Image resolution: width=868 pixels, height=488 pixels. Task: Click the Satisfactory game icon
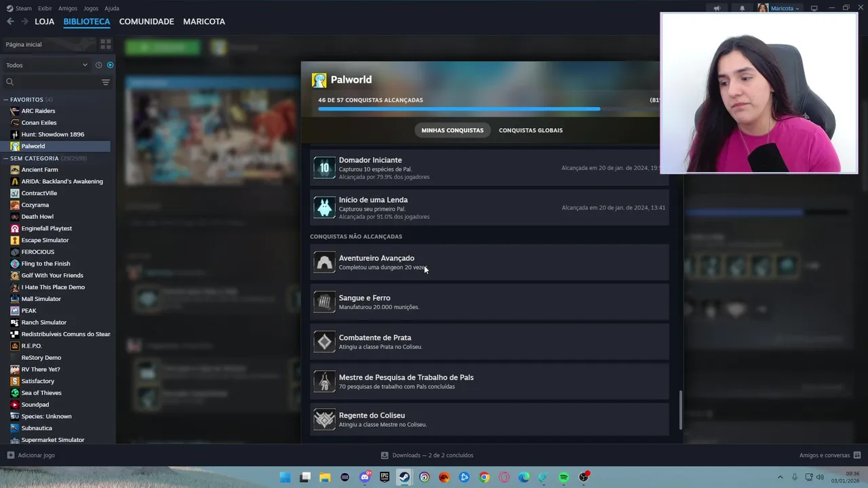[x=15, y=381]
